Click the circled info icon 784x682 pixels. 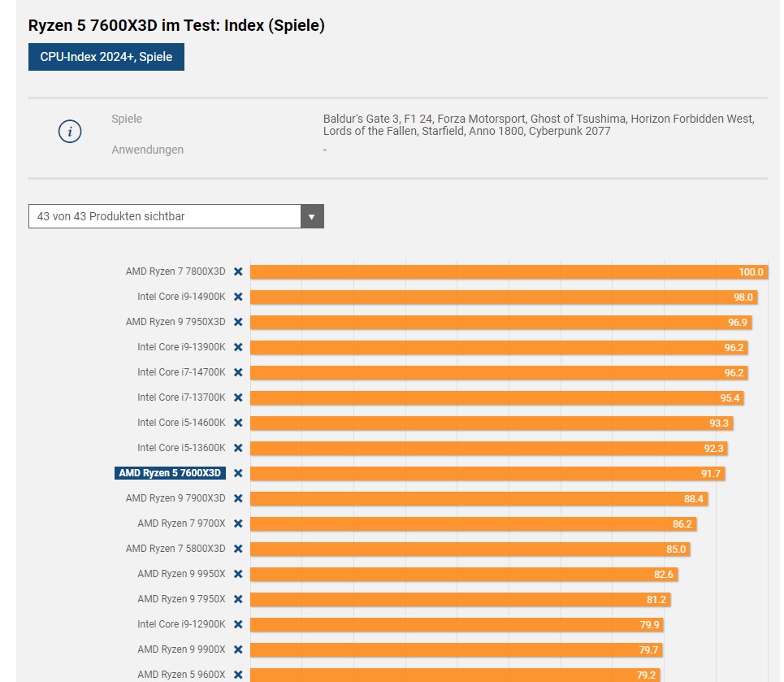[70, 132]
